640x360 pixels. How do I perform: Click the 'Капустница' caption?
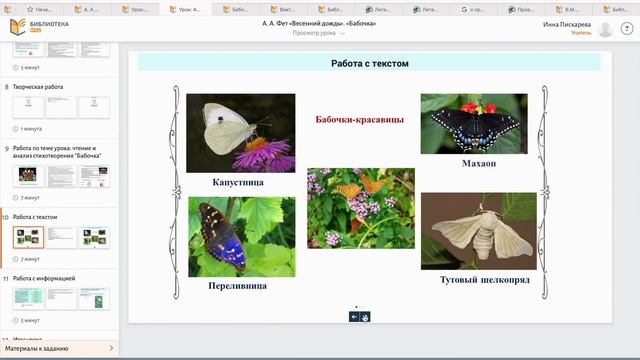click(238, 182)
